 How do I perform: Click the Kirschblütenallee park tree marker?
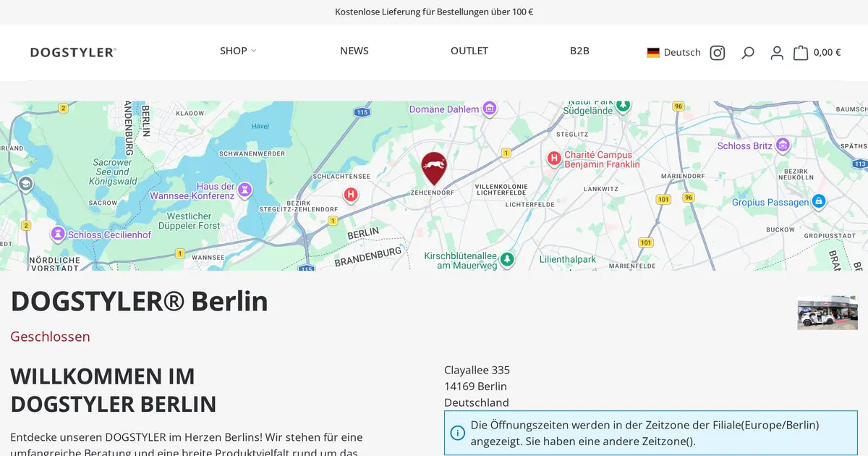[x=507, y=258]
